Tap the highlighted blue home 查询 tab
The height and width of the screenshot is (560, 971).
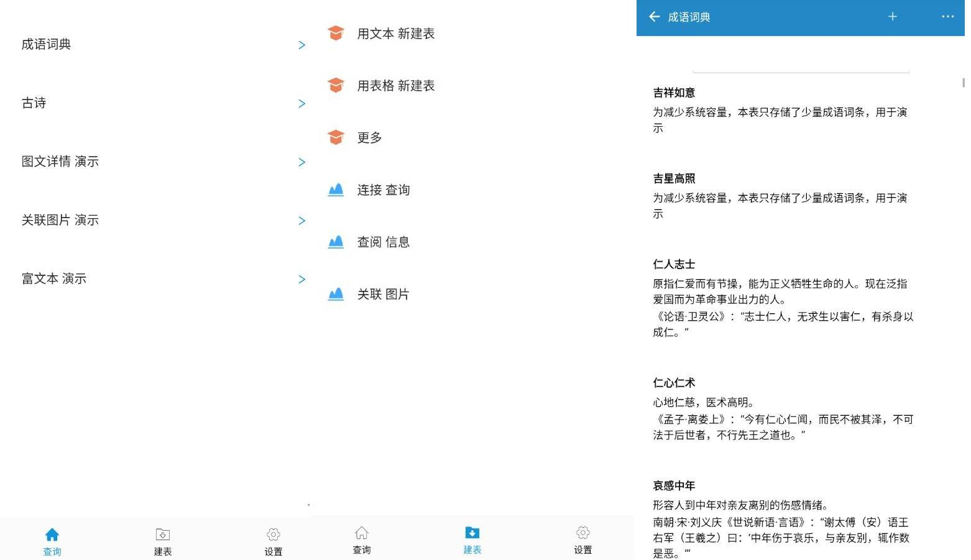pyautogui.click(x=52, y=540)
